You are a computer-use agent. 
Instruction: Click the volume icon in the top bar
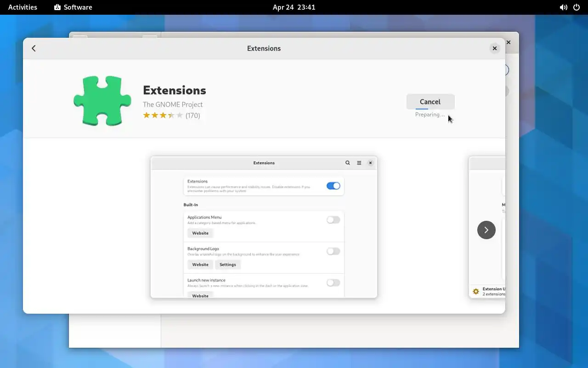tap(563, 7)
